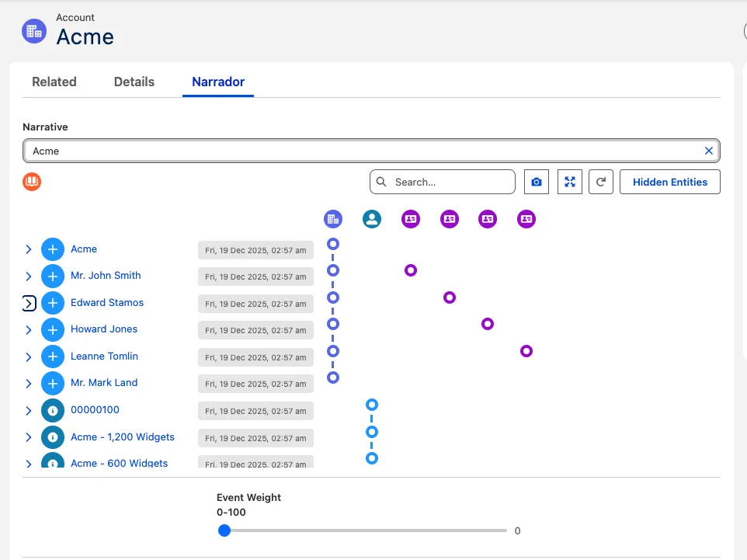Viewport: 747px width, 560px height.
Task: Click the timestamp in the Howard Jones row
Action: [255, 330]
